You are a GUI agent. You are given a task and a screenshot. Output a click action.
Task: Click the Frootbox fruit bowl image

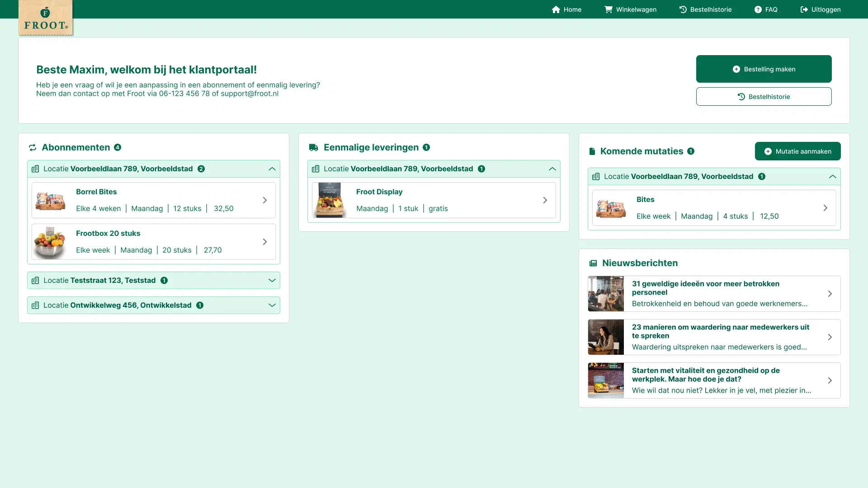[x=50, y=242]
